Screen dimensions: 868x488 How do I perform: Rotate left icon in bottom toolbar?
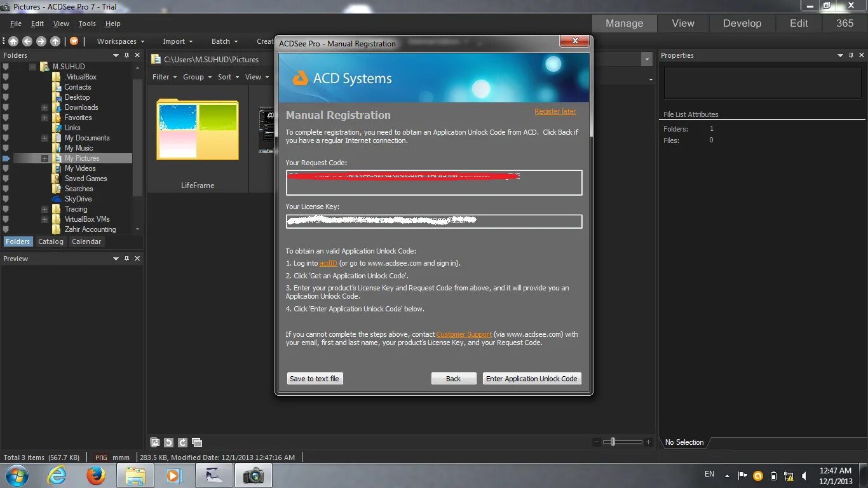pos(168,442)
